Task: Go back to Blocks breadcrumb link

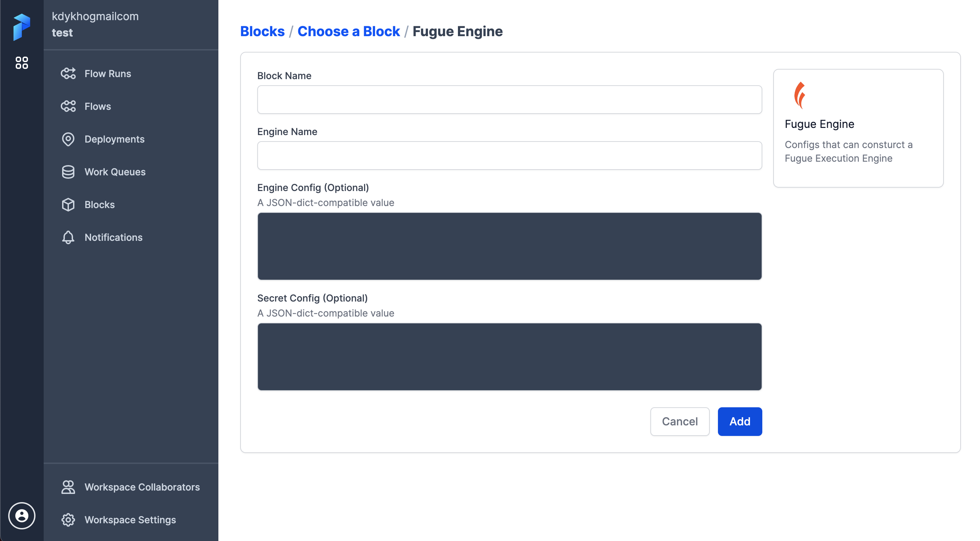Action: 262,31
